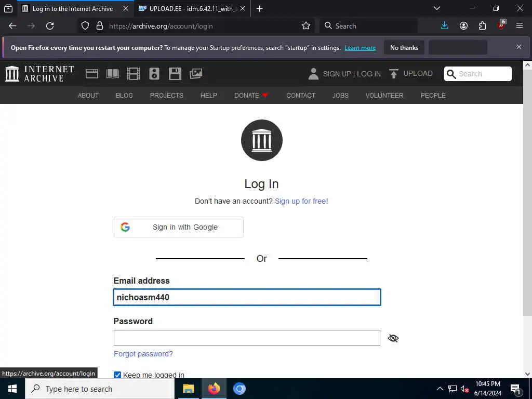Click the Archive header Search box

478,74
